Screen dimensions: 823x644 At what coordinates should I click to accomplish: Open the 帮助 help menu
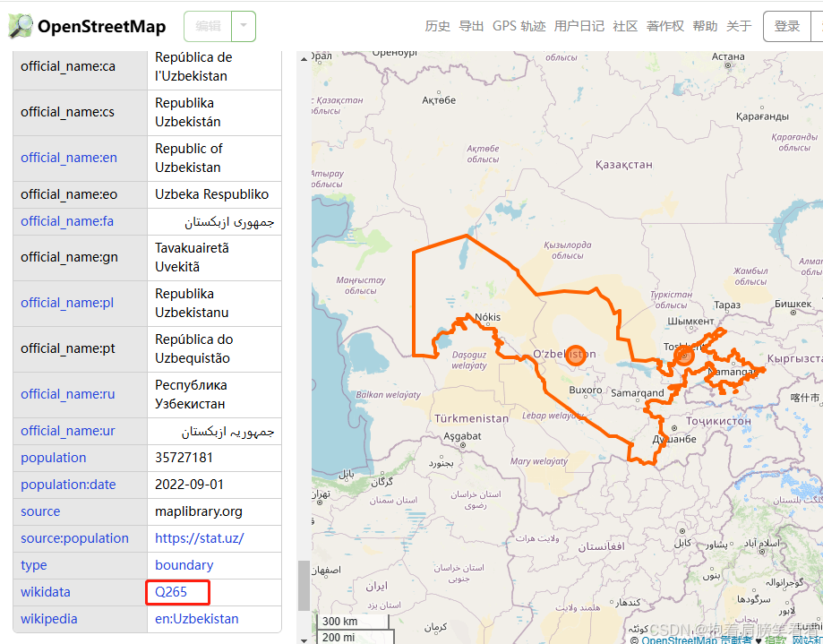click(705, 26)
